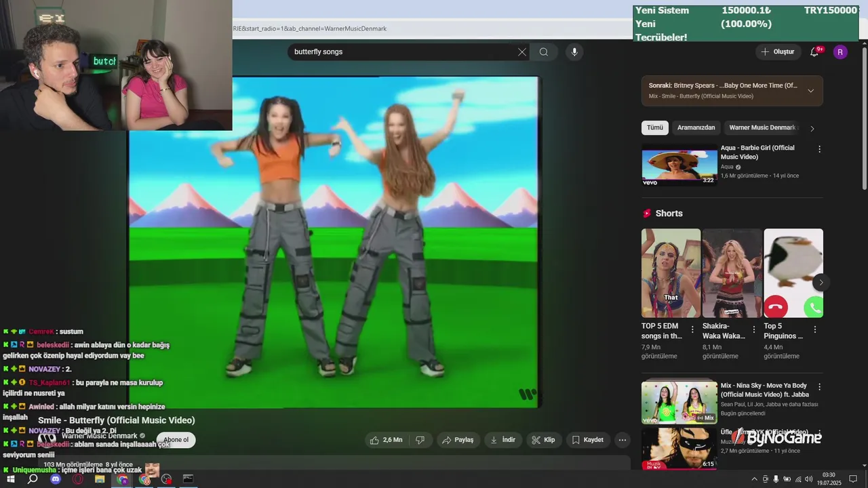Click the Üfle video thumbnail
Image resolution: width=868 pixels, height=488 pixels.
[679, 448]
